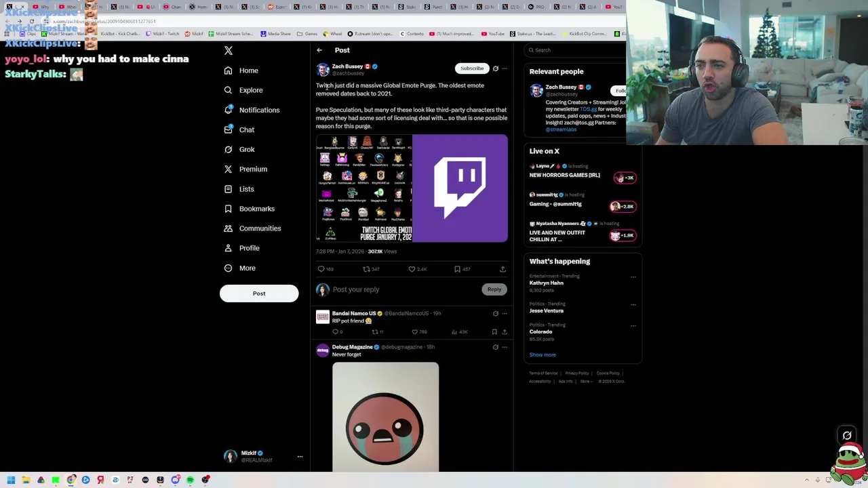Open the three-dot menu on Zach Bussey's post
This screenshot has width=868, height=488.
[505, 68]
